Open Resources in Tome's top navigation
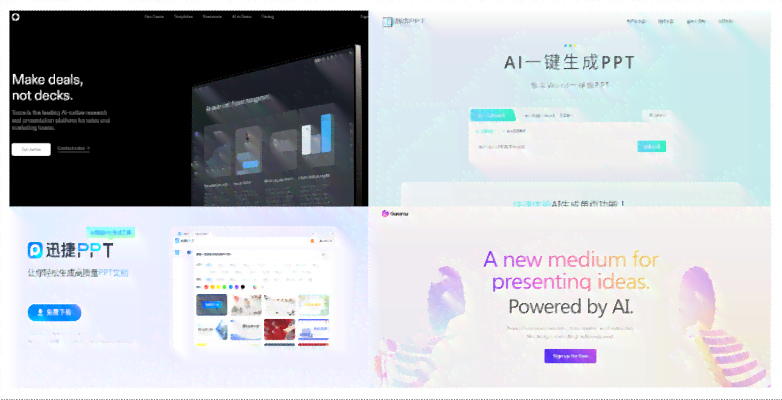Screen dimensions: 782x400 (x=212, y=16)
